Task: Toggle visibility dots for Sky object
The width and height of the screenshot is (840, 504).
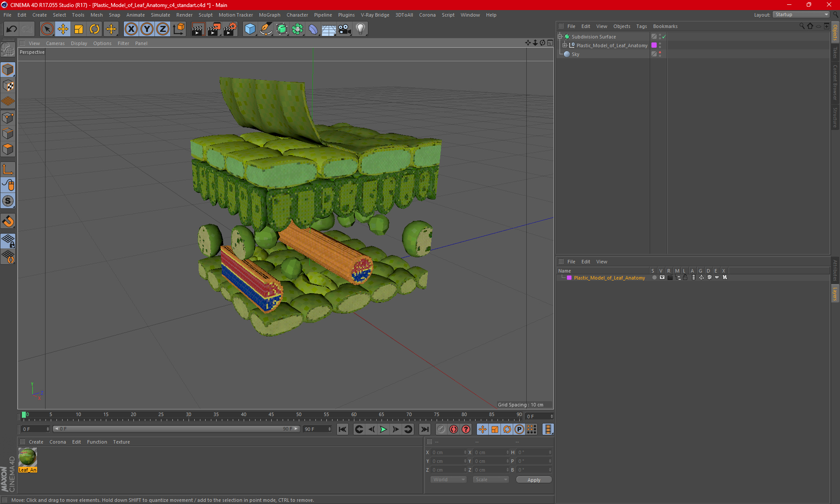Action: (x=660, y=54)
